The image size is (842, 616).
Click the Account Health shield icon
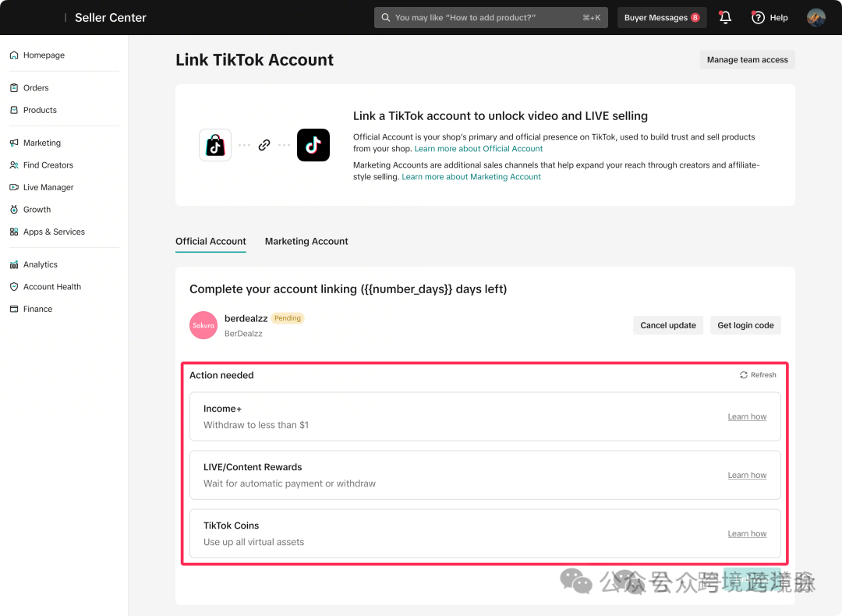(x=14, y=286)
